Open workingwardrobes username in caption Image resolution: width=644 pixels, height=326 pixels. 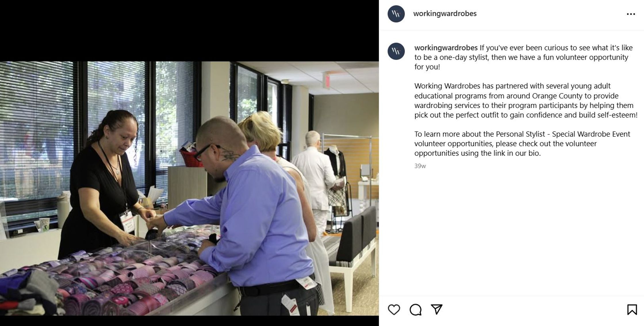(446, 48)
